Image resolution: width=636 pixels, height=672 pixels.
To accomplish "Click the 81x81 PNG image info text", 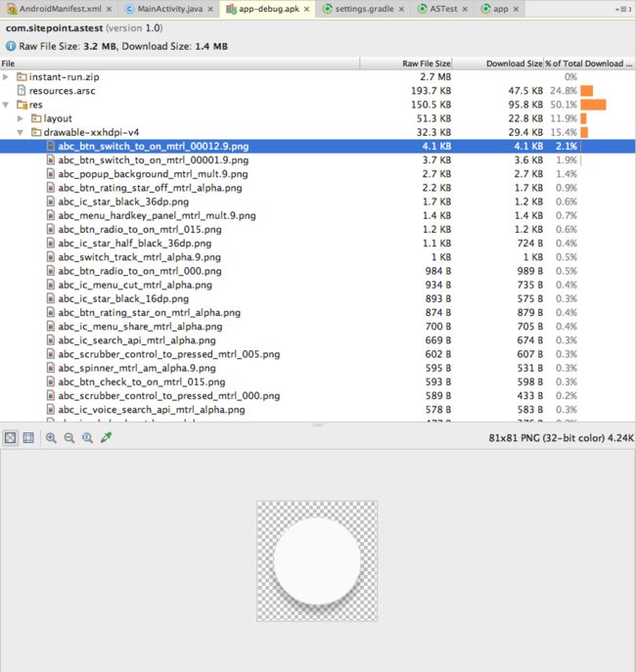I will click(x=561, y=438).
